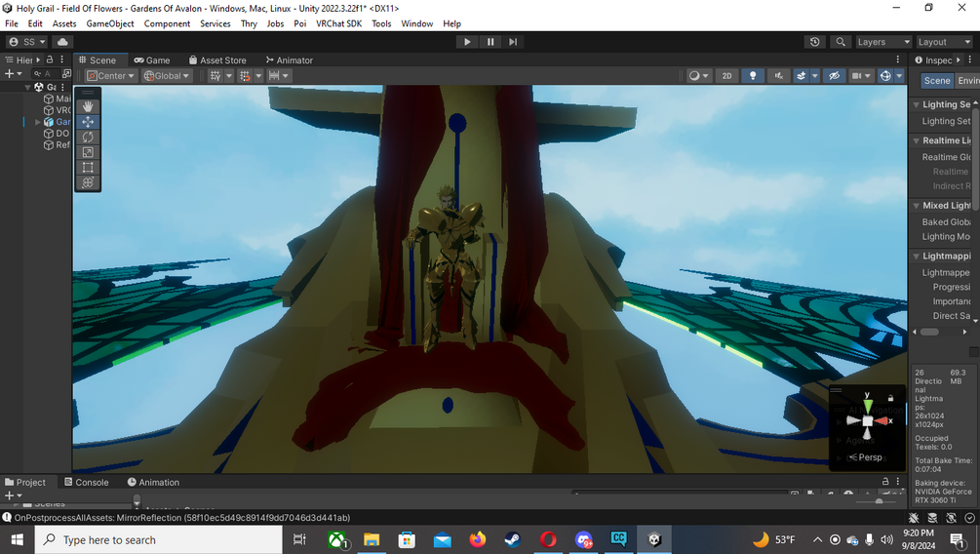Open Hierarchy scene row options menu

(62, 87)
